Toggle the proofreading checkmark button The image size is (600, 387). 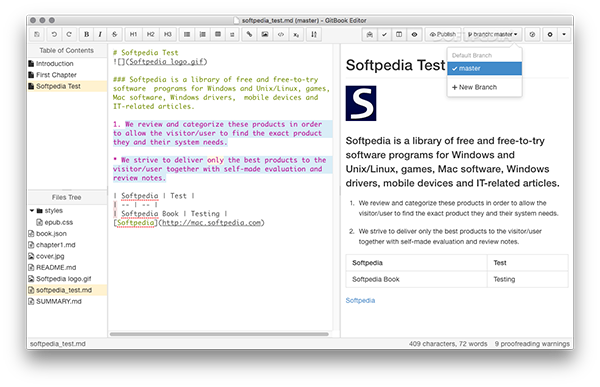click(x=384, y=34)
